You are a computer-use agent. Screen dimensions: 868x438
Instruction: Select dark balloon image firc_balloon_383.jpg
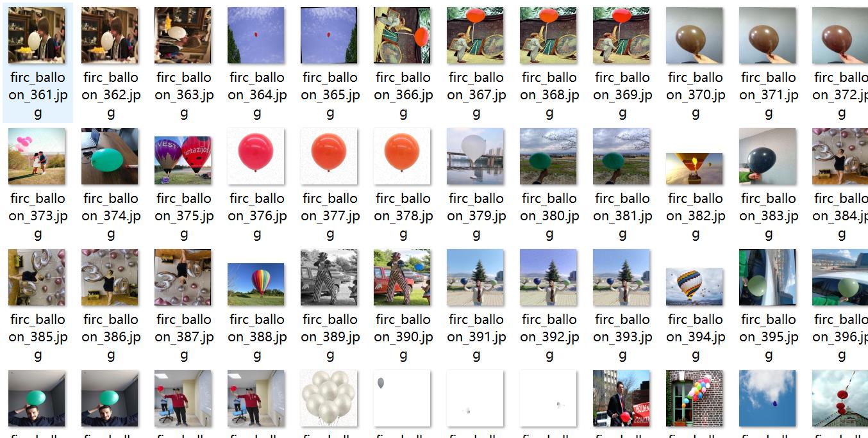767,156
